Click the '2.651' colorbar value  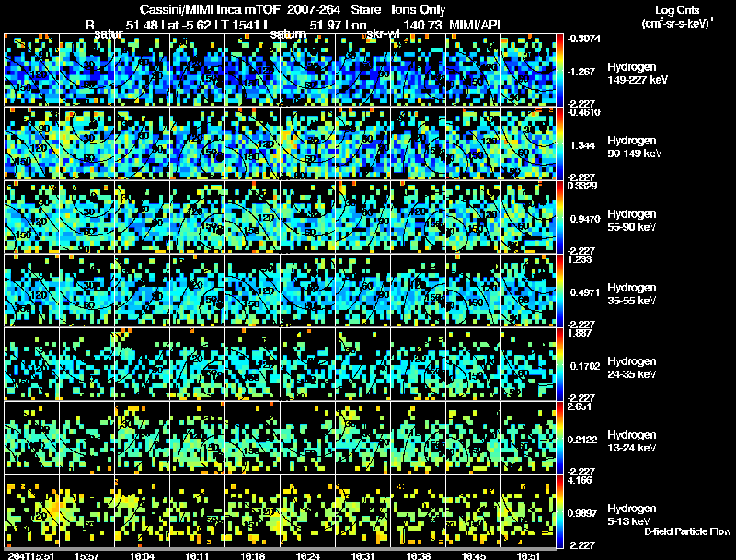pyautogui.click(x=580, y=406)
